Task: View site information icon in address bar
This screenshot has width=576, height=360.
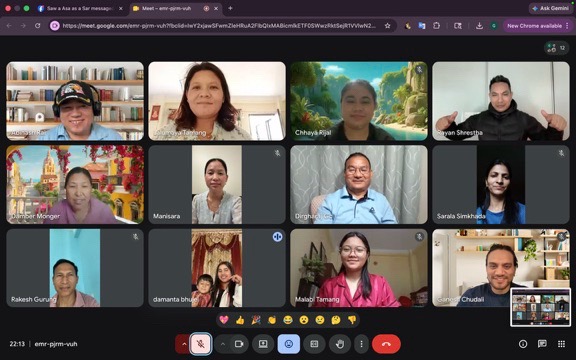Action: tap(55, 26)
